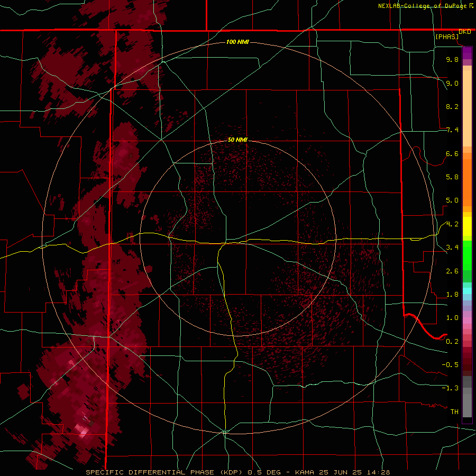Click the 6.6 legend value
The height and width of the screenshot is (476, 476).
point(452,153)
